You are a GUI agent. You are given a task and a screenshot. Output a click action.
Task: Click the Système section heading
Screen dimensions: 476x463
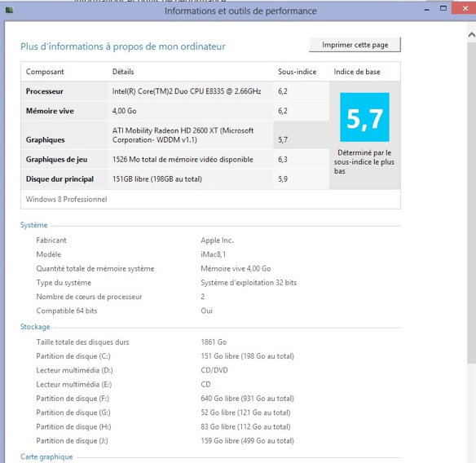point(34,225)
